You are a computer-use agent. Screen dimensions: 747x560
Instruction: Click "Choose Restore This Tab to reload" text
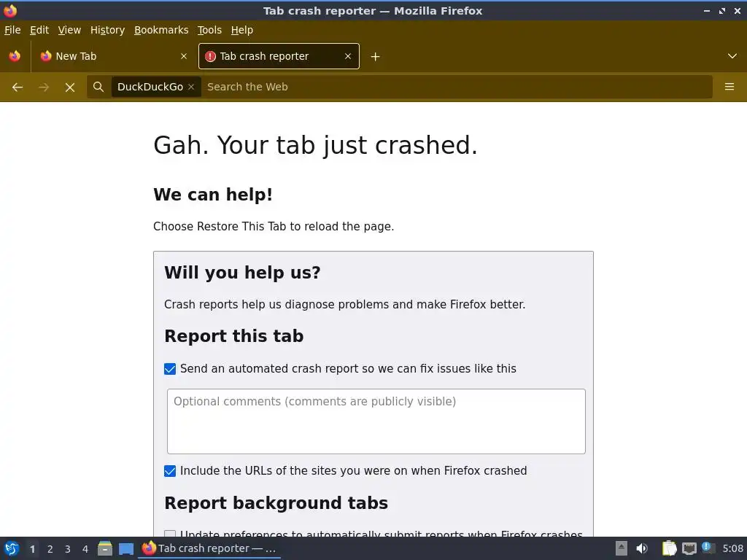[274, 227]
